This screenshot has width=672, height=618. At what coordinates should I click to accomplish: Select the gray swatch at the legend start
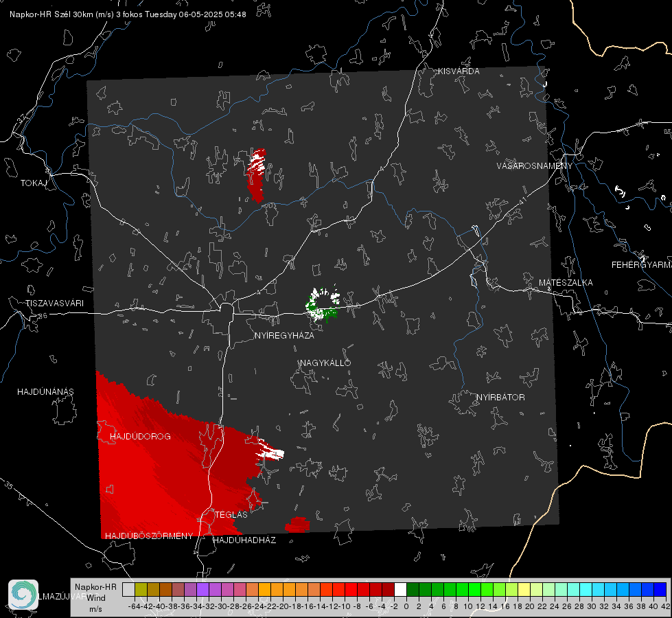(x=128, y=589)
